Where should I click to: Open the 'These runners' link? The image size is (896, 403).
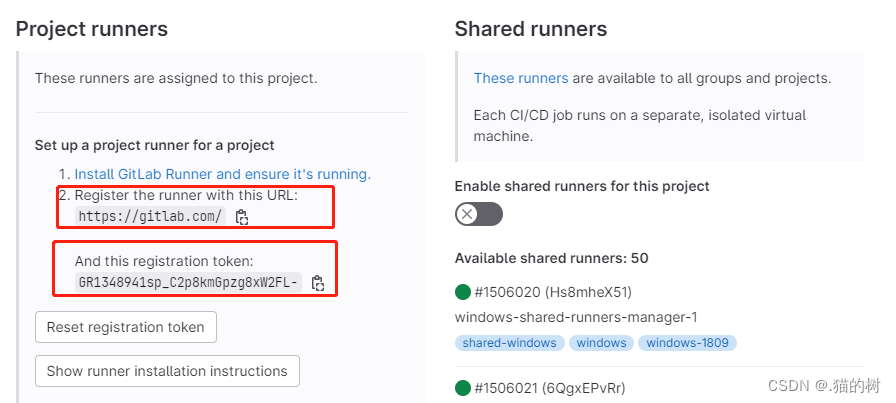(521, 78)
